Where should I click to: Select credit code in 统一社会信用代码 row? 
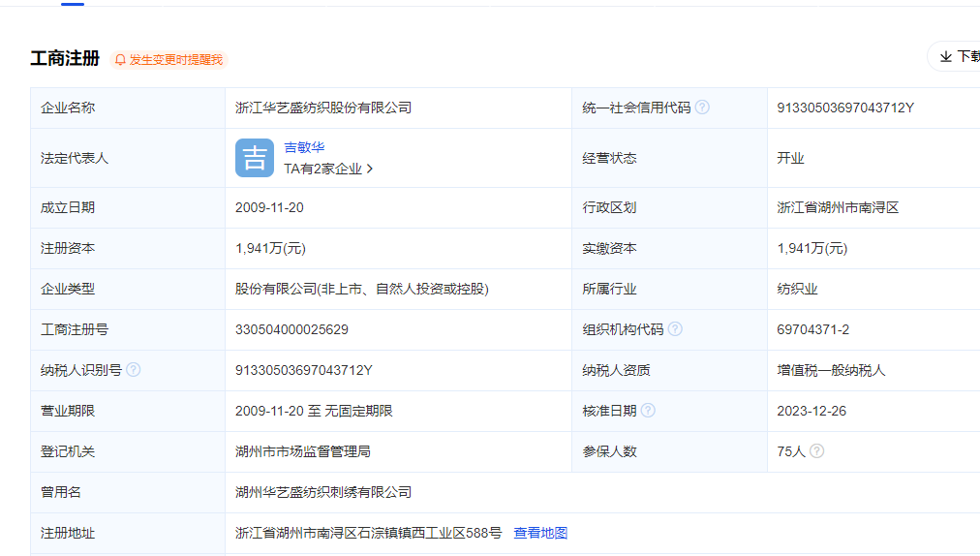pyautogui.click(x=845, y=108)
